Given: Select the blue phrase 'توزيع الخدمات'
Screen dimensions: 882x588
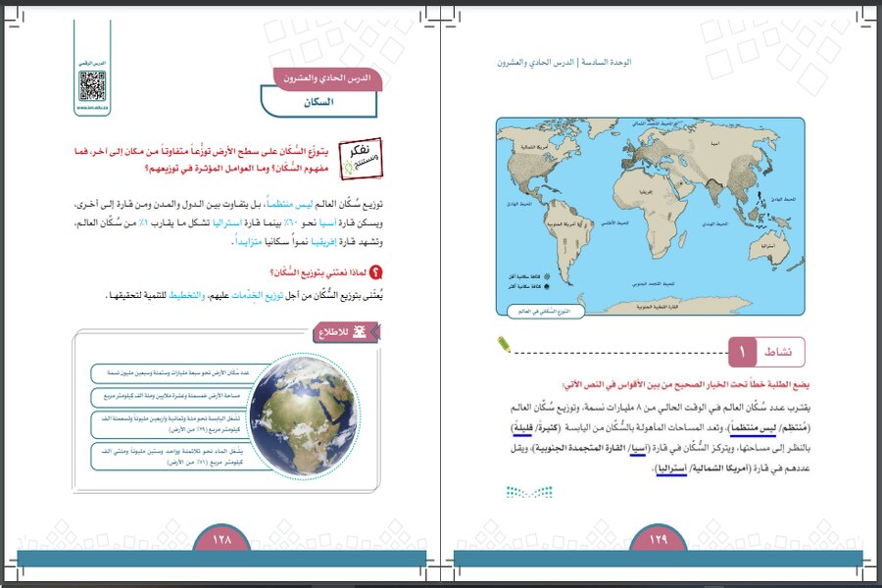Looking at the screenshot, I should 257,295.
